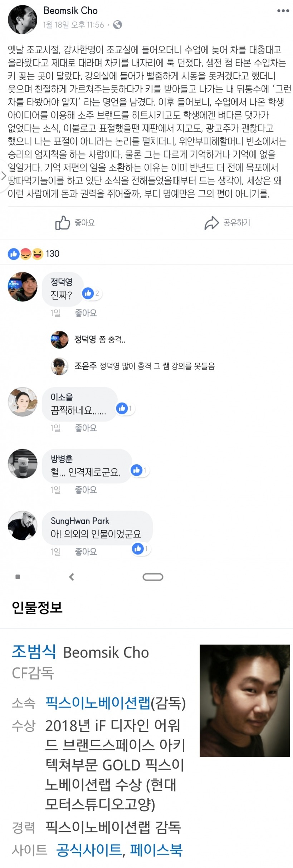The image size is (293, 868).
Task: Open the 픽스이노베이션랩 affiliation link
Action: [x=98, y=703]
